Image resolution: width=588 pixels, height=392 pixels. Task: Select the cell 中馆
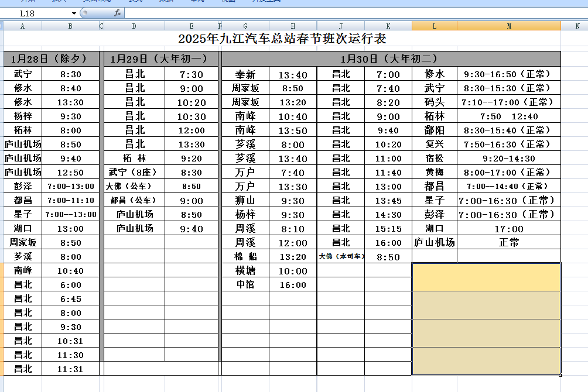point(245,284)
